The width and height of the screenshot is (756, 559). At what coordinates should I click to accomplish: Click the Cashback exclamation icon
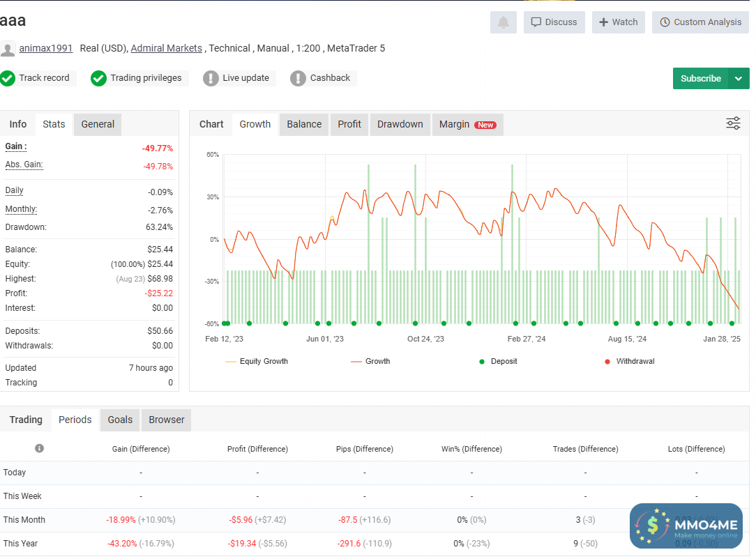[x=298, y=78]
